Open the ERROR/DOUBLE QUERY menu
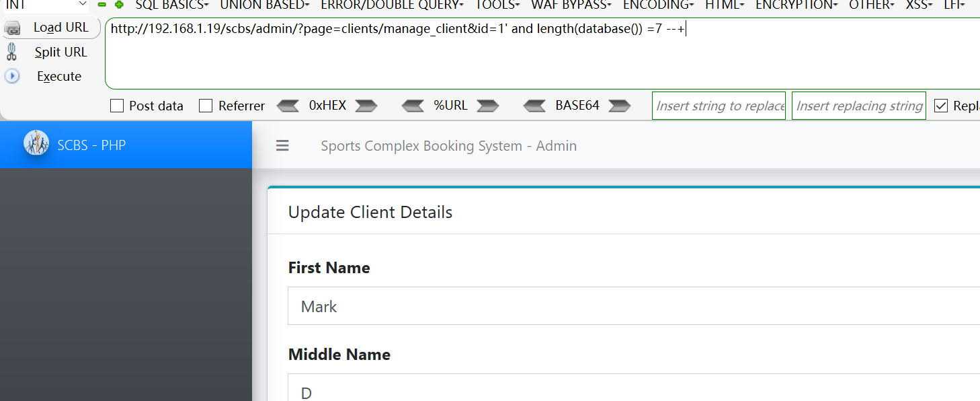980x401 pixels. [x=392, y=5]
